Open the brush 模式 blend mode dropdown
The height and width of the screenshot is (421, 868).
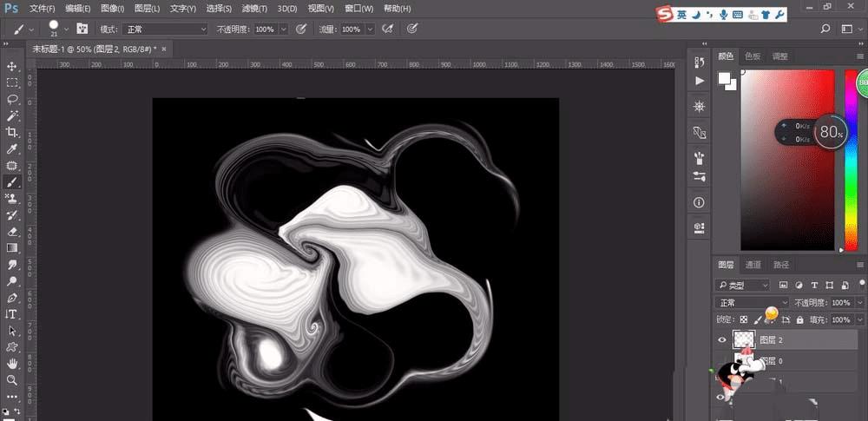pyautogui.click(x=165, y=29)
